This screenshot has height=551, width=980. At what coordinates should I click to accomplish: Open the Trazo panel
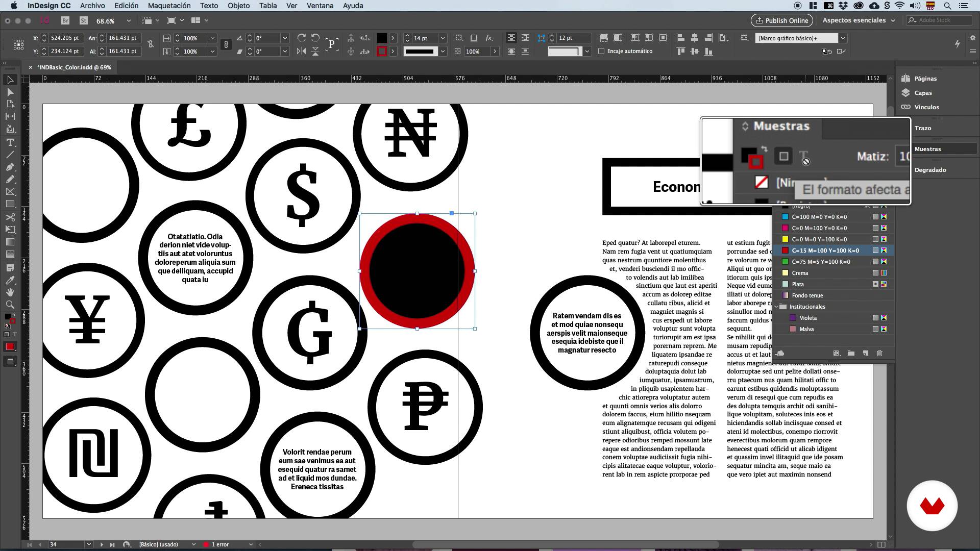pos(923,128)
